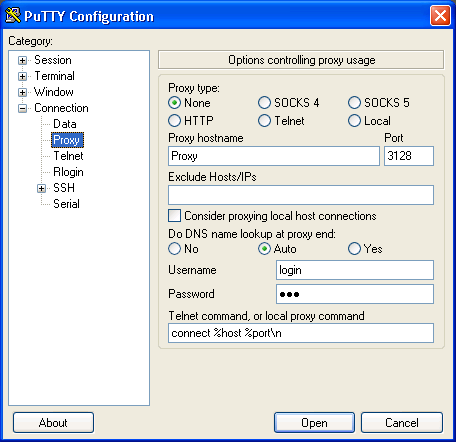Expand the Window category node
This screenshot has height=442, width=456.
click(x=22, y=92)
